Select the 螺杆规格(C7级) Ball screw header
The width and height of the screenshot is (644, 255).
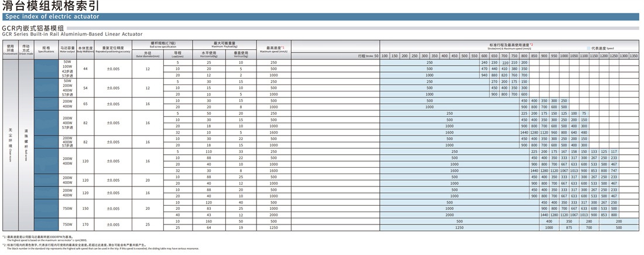click(162, 43)
